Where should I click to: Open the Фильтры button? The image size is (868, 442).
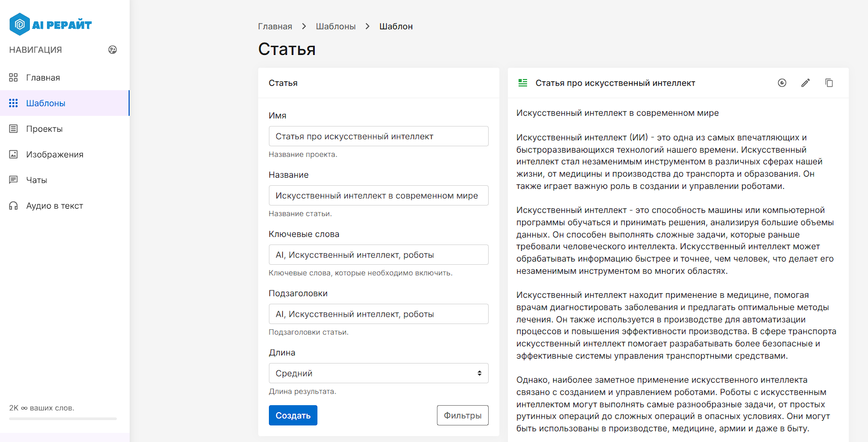coord(463,415)
